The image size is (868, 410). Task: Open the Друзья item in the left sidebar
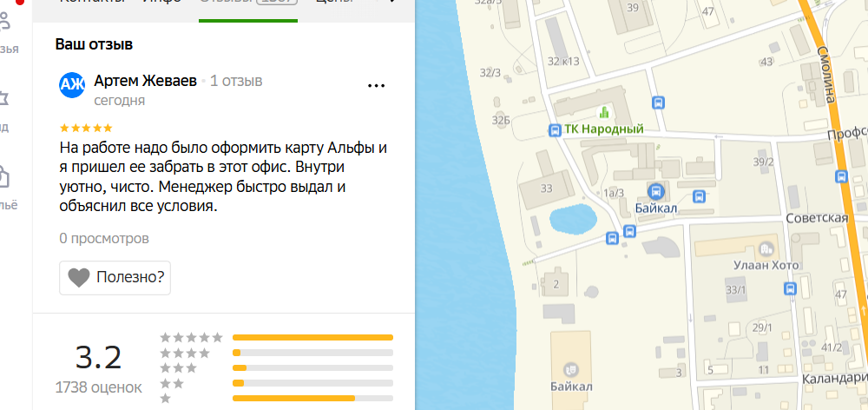tap(10, 33)
